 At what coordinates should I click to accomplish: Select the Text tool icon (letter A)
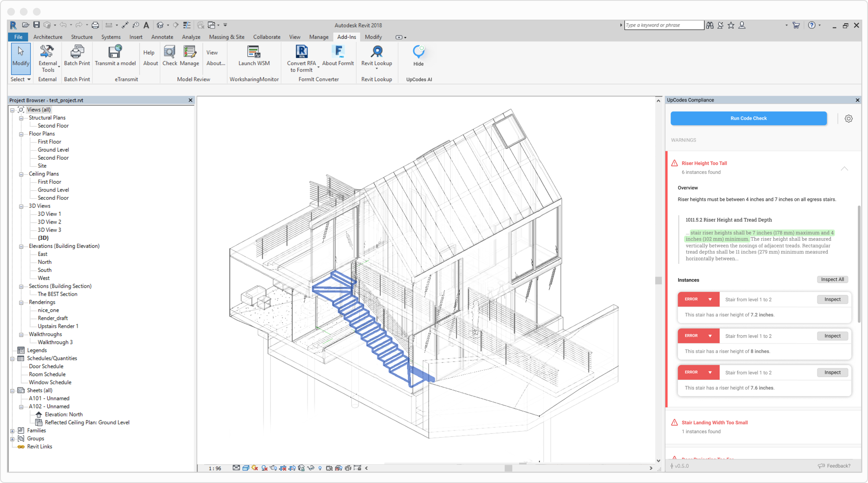click(146, 25)
